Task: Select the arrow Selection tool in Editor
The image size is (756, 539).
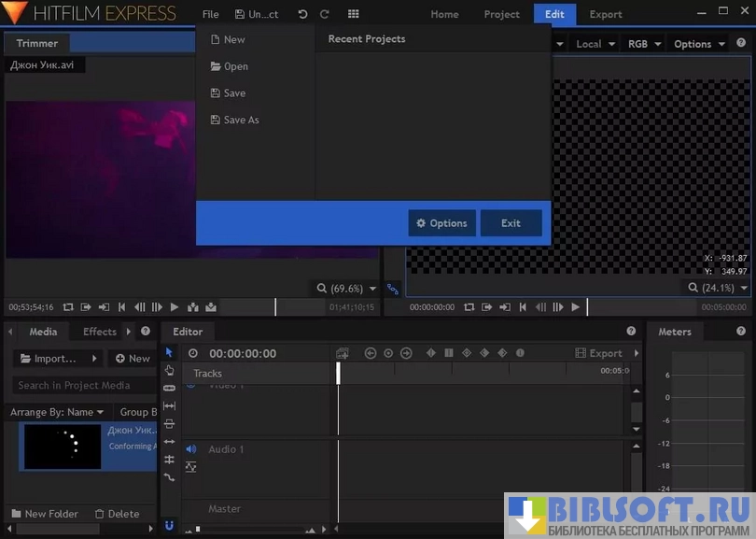Action: click(169, 352)
